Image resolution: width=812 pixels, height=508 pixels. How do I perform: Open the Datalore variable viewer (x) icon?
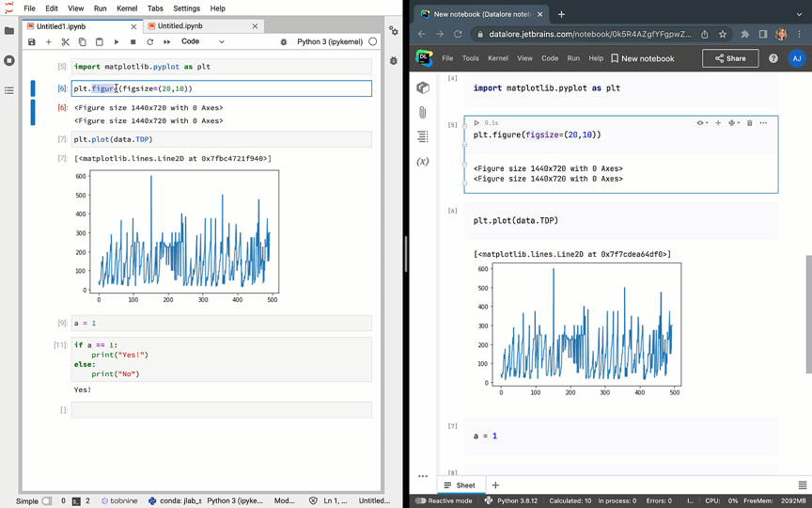point(423,161)
